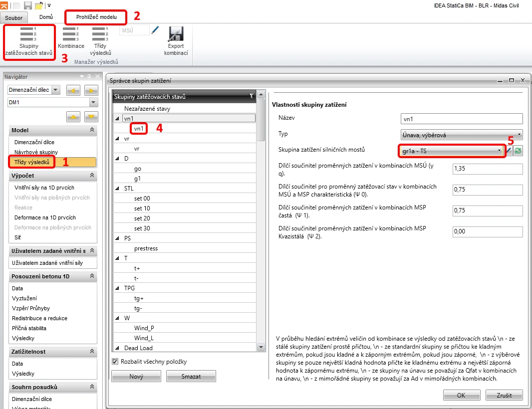
Task: Collapse the Model section in Navigator
Action: pos(92,130)
